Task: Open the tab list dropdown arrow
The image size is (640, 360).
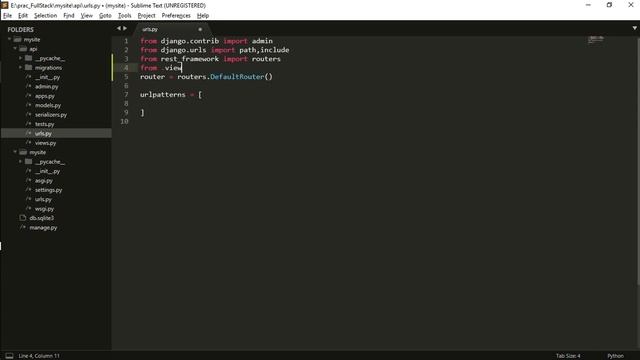Action: click(634, 28)
